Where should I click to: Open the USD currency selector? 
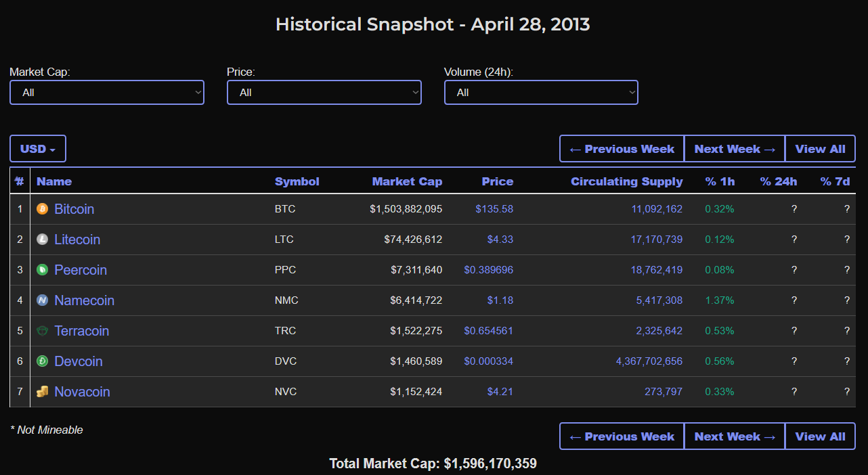tap(38, 149)
